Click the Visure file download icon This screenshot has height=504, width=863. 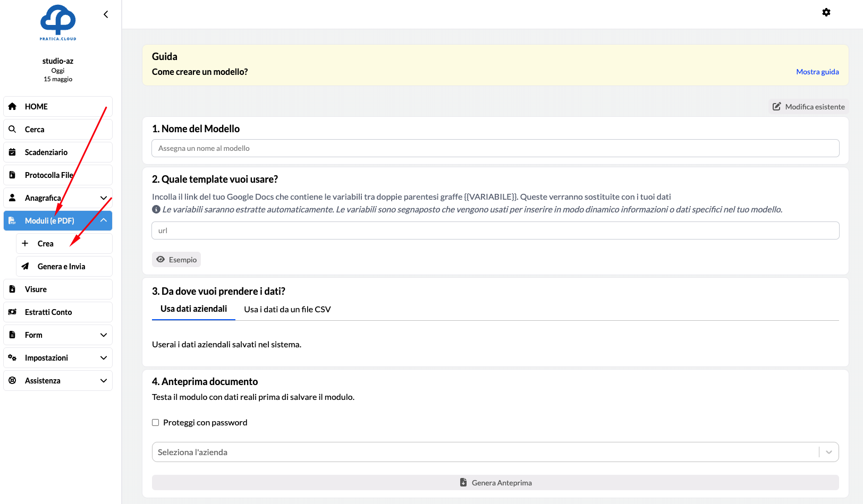click(12, 289)
